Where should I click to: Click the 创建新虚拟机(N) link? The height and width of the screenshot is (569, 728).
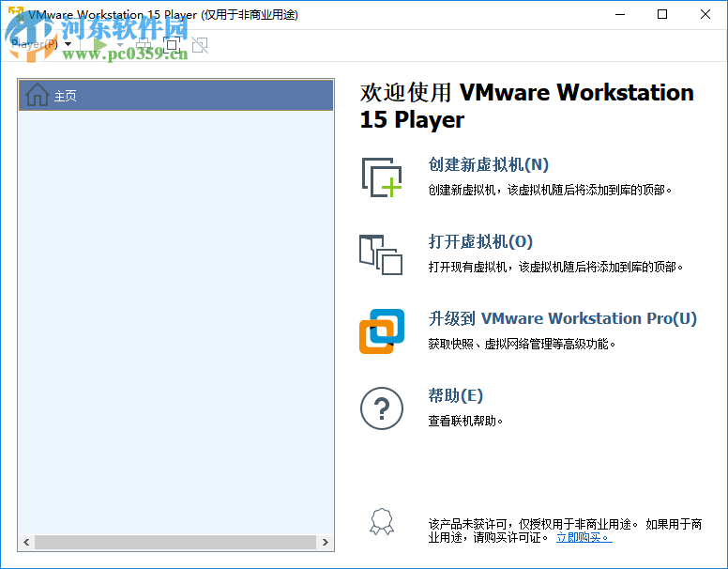(489, 164)
